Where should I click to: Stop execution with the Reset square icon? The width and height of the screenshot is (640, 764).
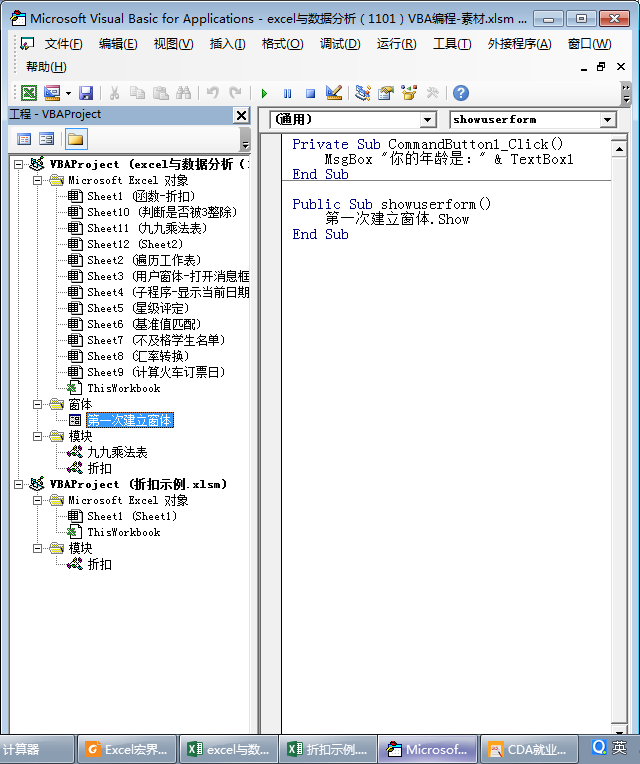(x=310, y=93)
